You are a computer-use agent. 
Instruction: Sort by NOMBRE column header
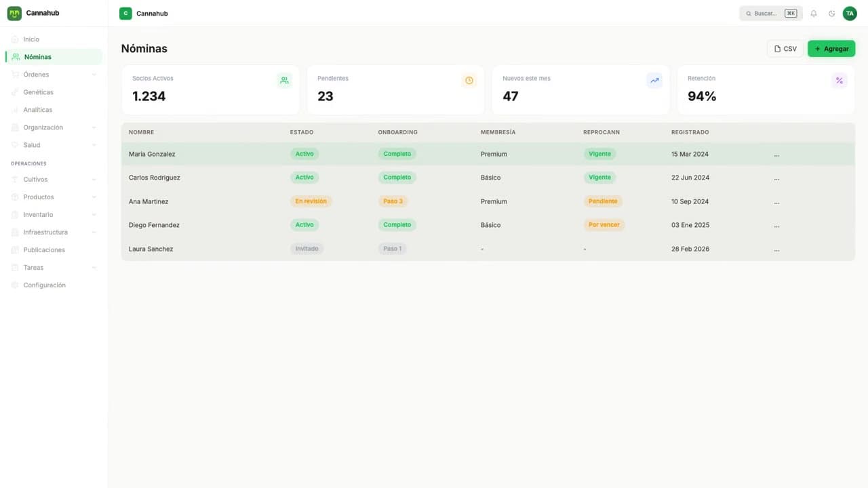coord(141,132)
